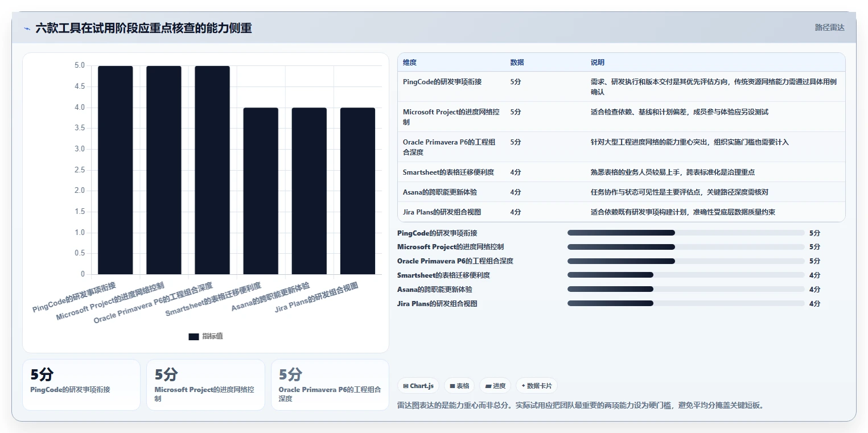Click the 5分 score in the PingCode table row
Image resolution: width=868 pixels, height=433 pixels.
tap(516, 82)
